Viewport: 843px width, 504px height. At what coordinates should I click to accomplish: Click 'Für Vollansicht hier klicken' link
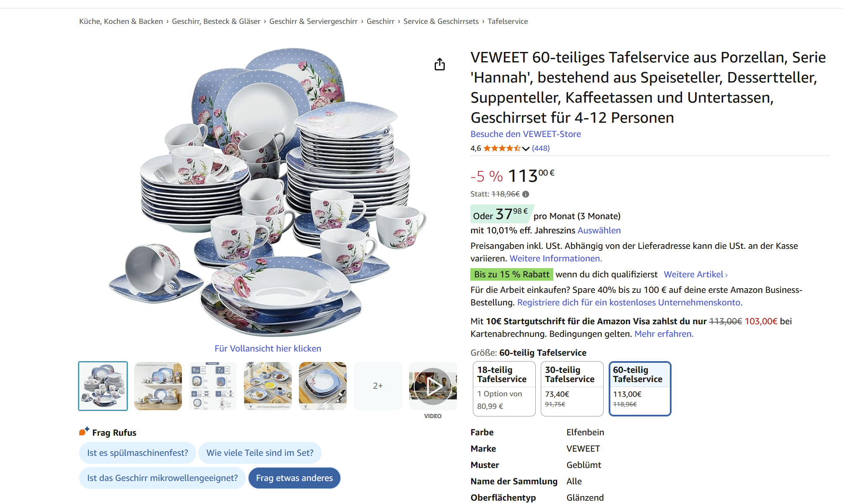tap(268, 349)
